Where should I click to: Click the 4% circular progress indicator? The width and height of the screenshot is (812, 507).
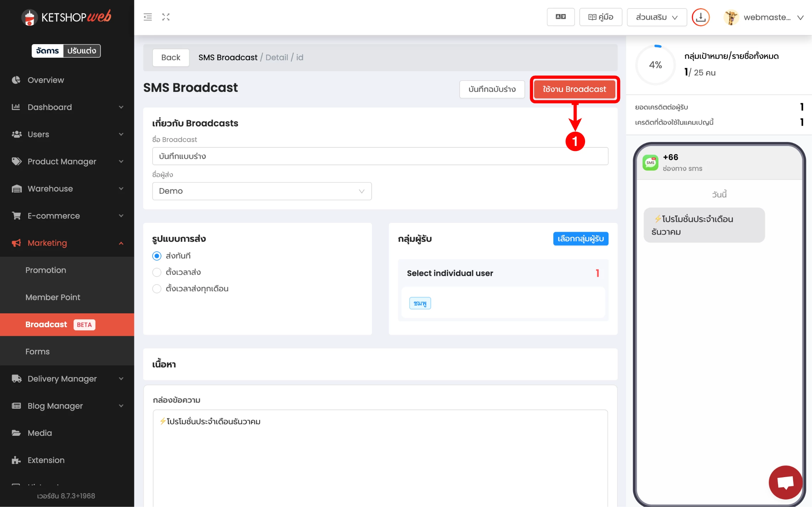[655, 65]
